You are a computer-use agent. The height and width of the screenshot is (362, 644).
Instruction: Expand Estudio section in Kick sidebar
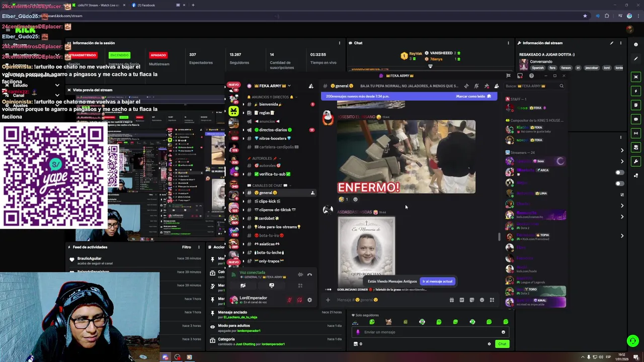click(57, 85)
